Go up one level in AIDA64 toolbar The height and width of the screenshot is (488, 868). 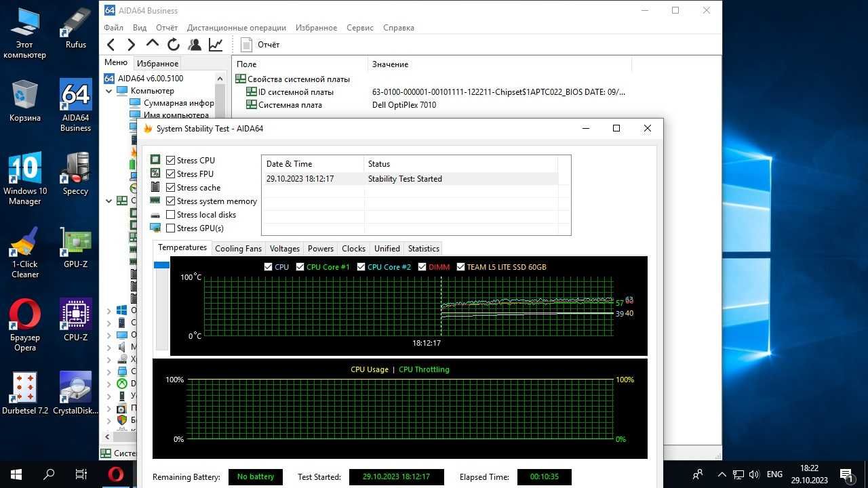click(x=153, y=45)
